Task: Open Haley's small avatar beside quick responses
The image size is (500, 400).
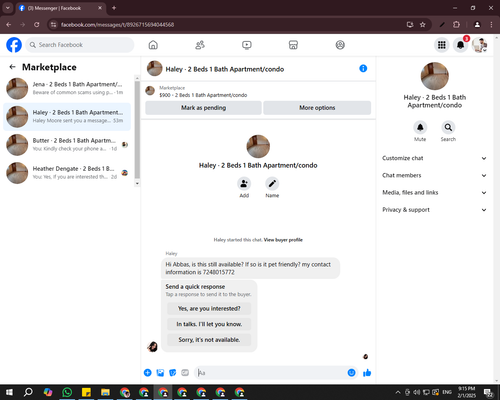Action: [152, 347]
